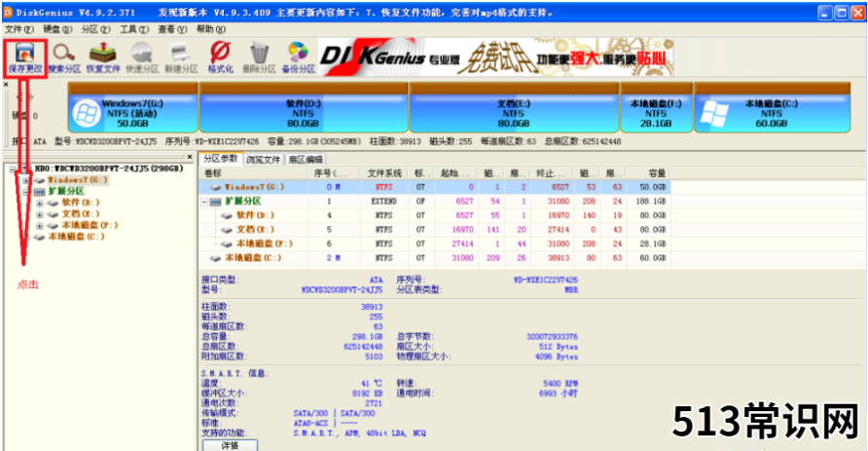Click the Recover Files (恢复文件) icon

(x=103, y=57)
